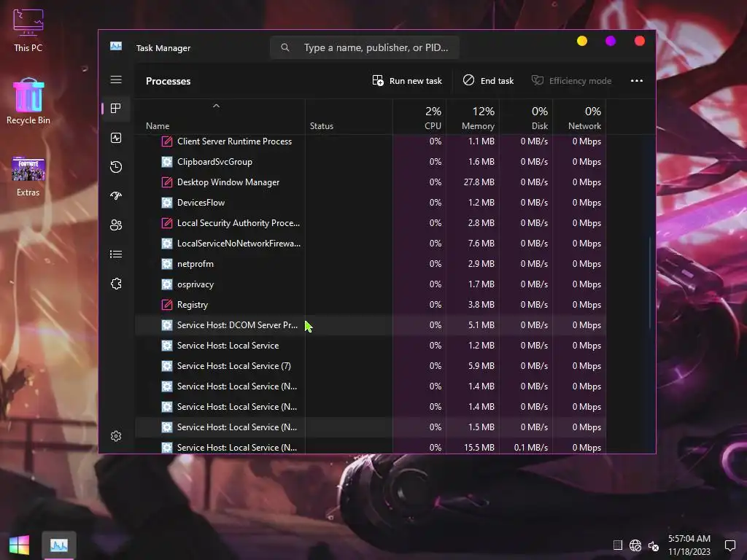This screenshot has width=747, height=560.
Task: Select Service Host: Local Service (7) row
Action: click(x=370, y=366)
